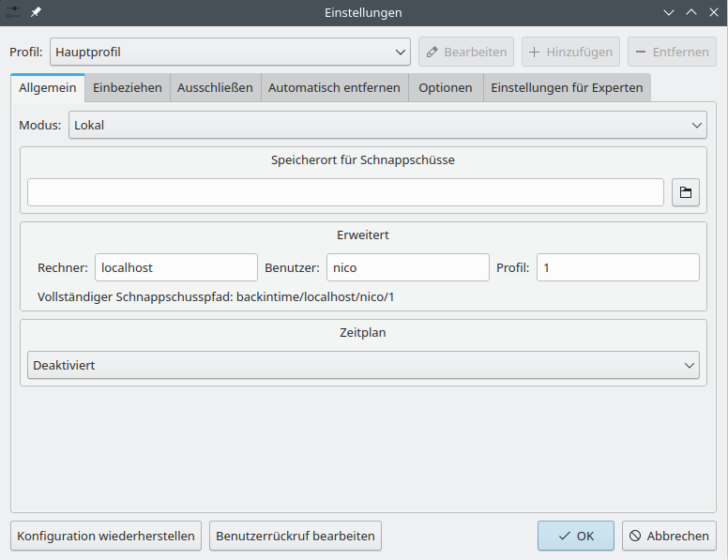Image resolution: width=728 pixels, height=560 pixels.
Task: Click Hinzufügen to add a profile
Action: (x=570, y=52)
